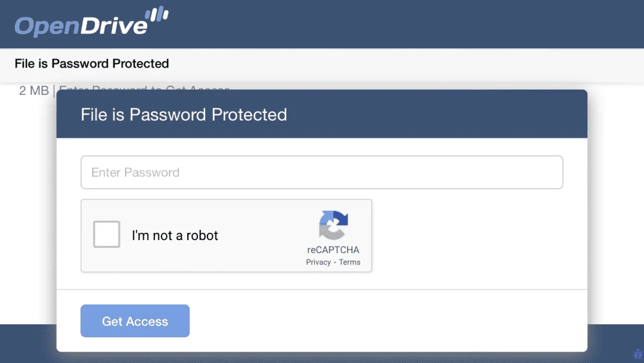
Task: Click the three bars emblem beside the OpenDrive wordmark
Action: [x=157, y=14]
